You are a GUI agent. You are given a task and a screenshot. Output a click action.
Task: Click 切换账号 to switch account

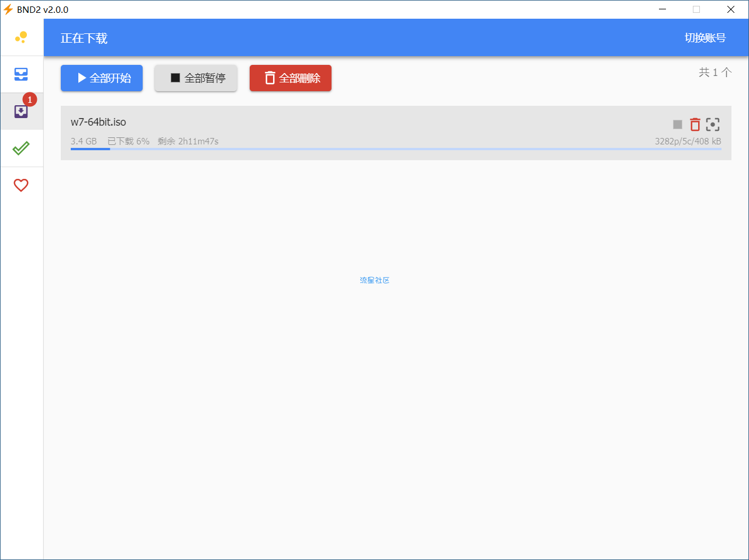tap(705, 38)
